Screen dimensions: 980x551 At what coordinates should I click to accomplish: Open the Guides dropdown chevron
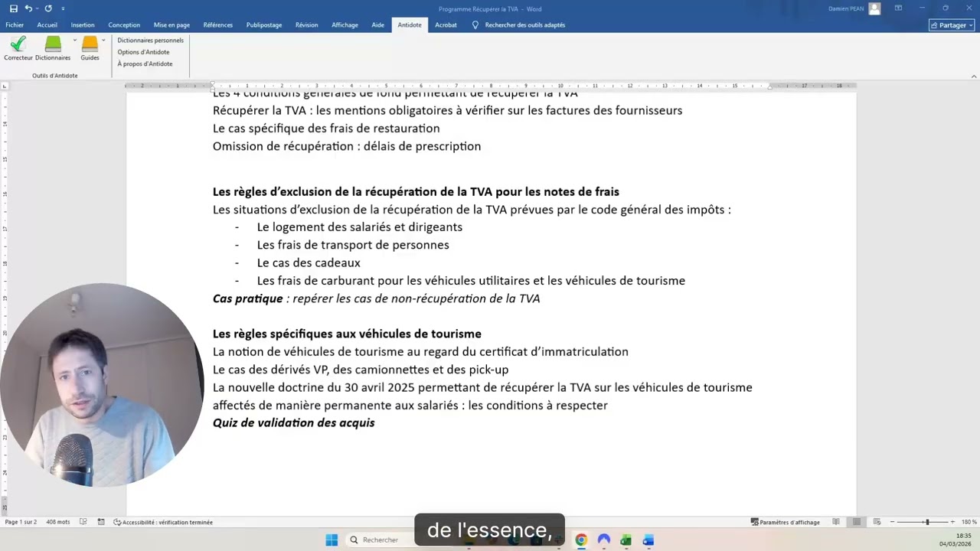tap(103, 40)
